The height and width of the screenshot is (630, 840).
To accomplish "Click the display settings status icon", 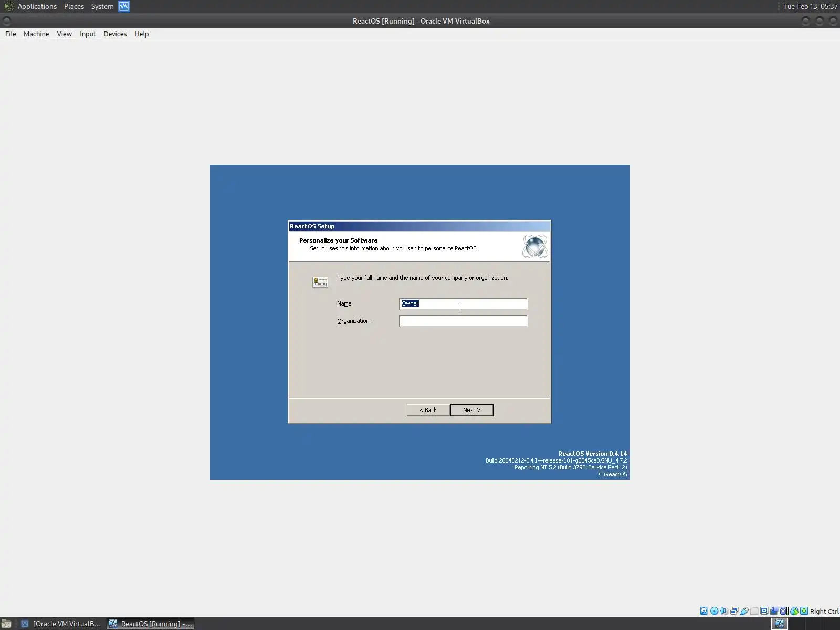I will tap(764, 611).
